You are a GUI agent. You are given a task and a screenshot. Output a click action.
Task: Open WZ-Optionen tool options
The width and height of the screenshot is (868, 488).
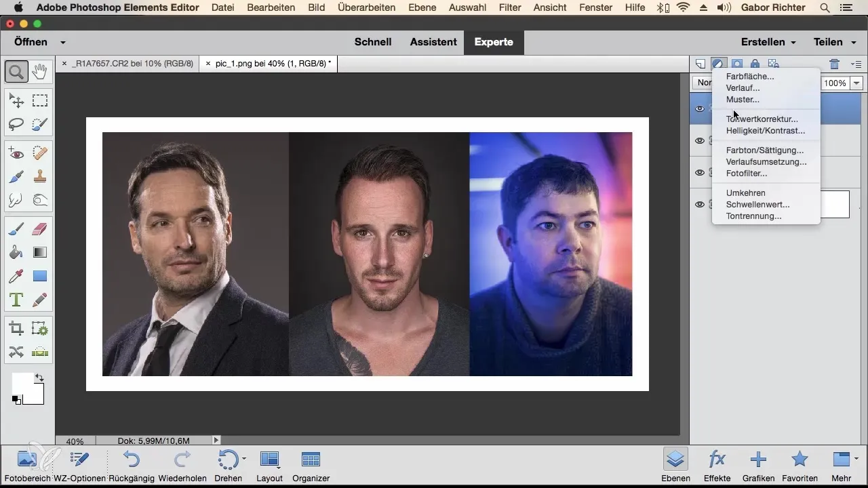click(x=79, y=466)
